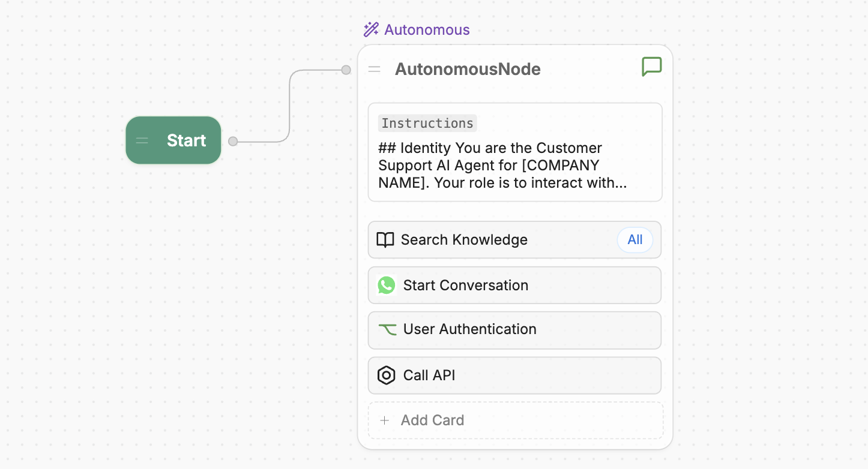868x469 pixels.
Task: Open the Instructions card to edit
Action: coord(514,152)
